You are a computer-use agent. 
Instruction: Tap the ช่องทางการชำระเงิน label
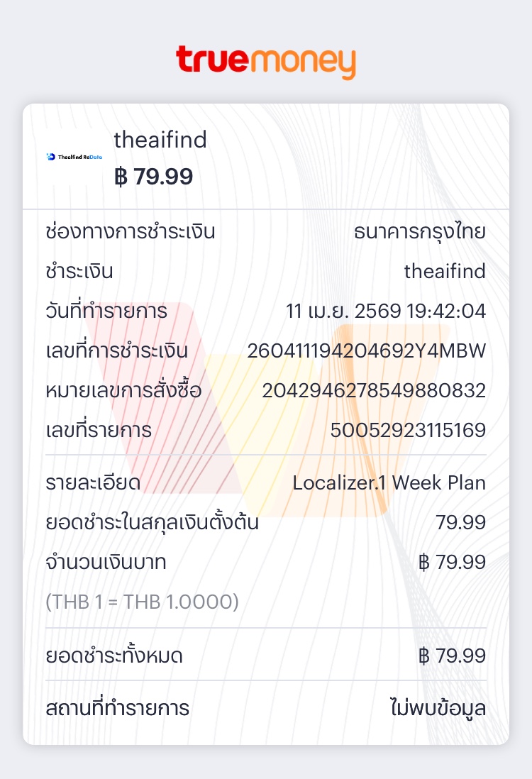click(x=130, y=232)
